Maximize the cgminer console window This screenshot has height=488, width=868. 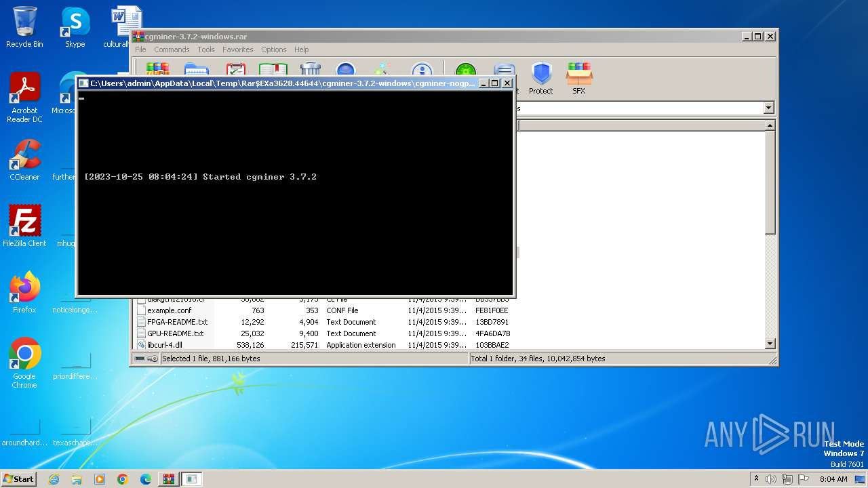(495, 83)
